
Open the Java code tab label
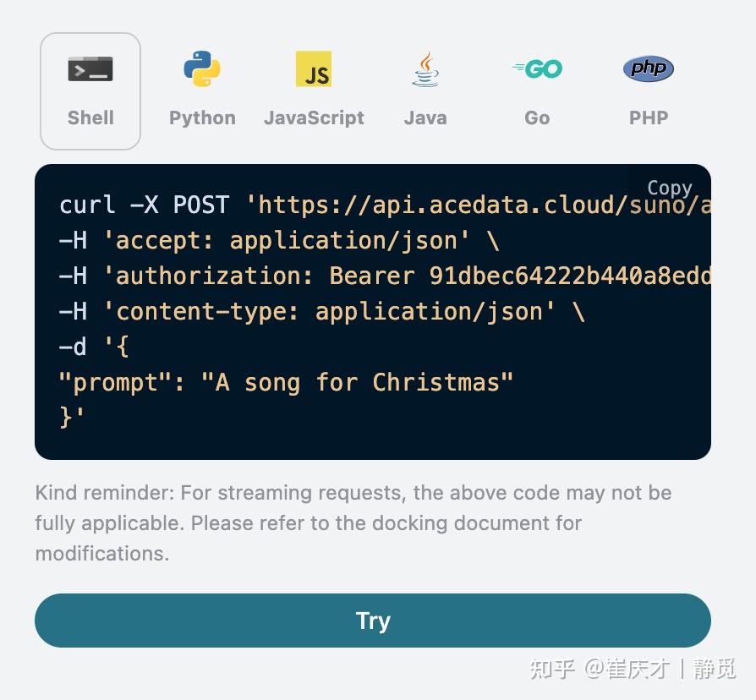[x=425, y=118]
